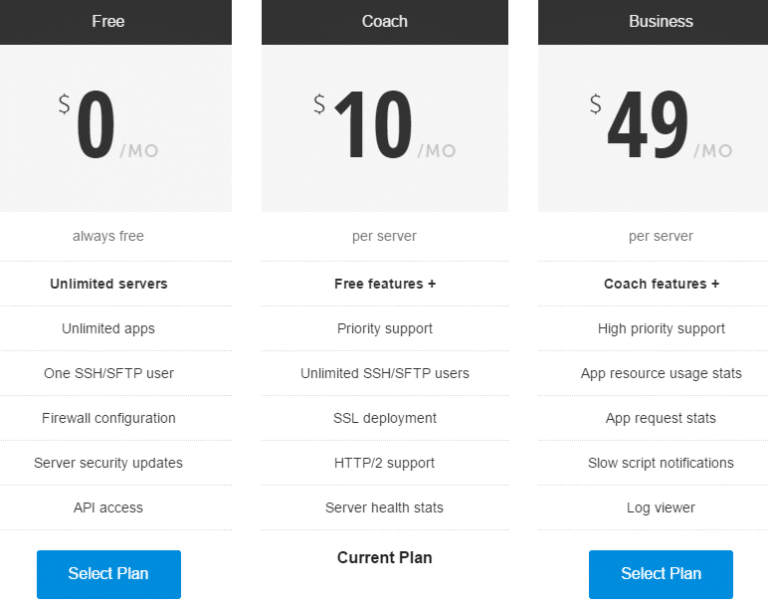The image size is (768, 607).
Task: Click the Current Plan label
Action: click(x=384, y=558)
